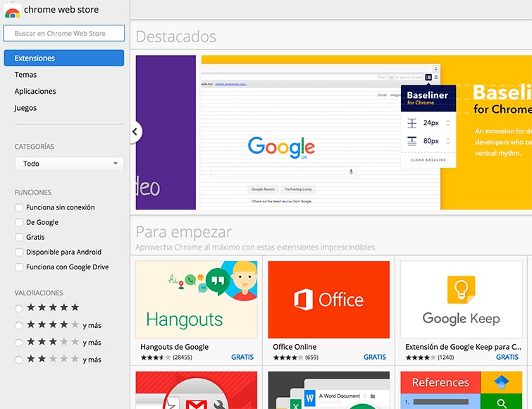Open Extensión de Google Keep title link
The width and height of the screenshot is (532, 409).
click(x=463, y=347)
